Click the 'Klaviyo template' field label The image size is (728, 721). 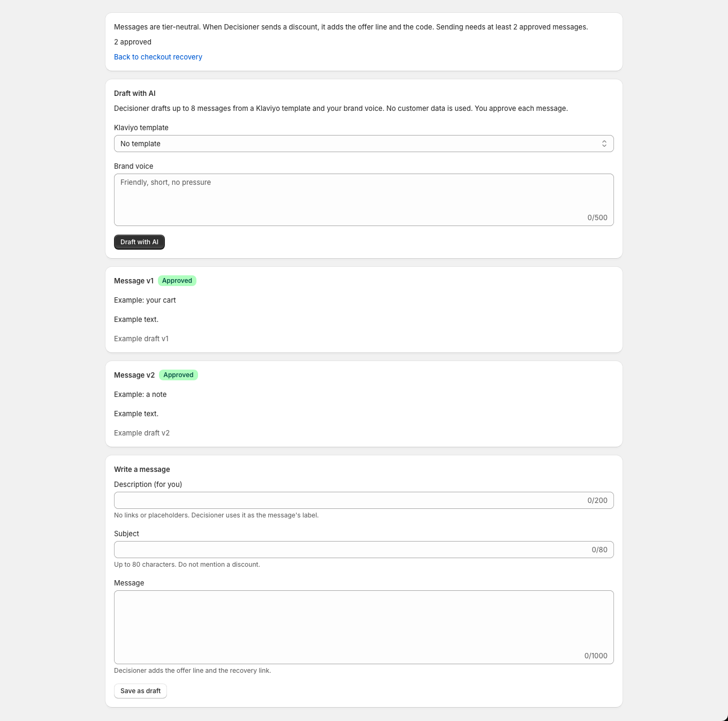[141, 127]
